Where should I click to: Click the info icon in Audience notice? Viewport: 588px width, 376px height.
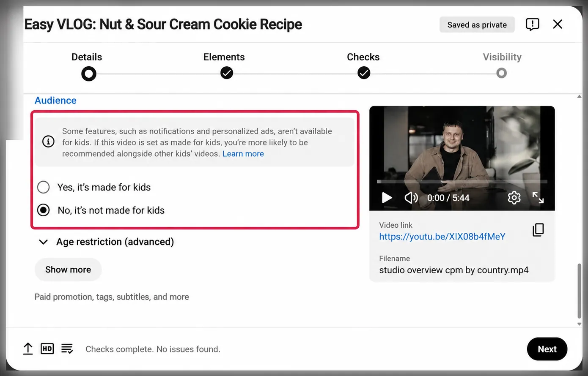click(x=48, y=142)
